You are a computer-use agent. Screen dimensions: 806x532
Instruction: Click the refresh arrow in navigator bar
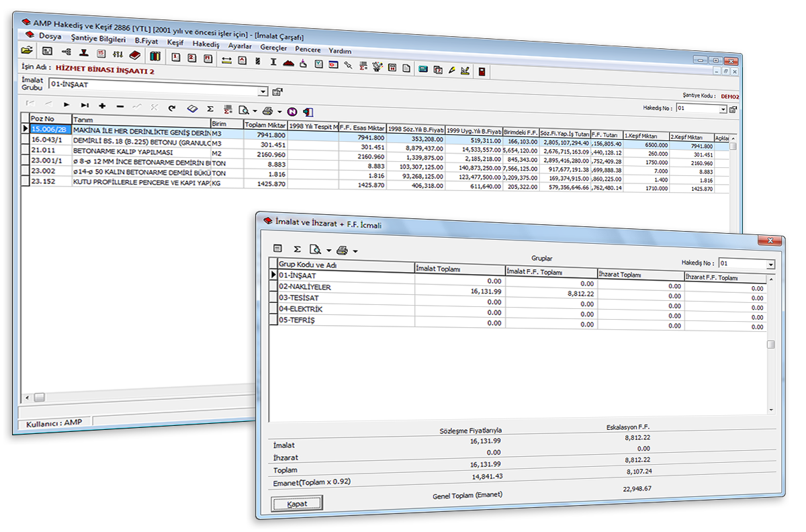(172, 107)
